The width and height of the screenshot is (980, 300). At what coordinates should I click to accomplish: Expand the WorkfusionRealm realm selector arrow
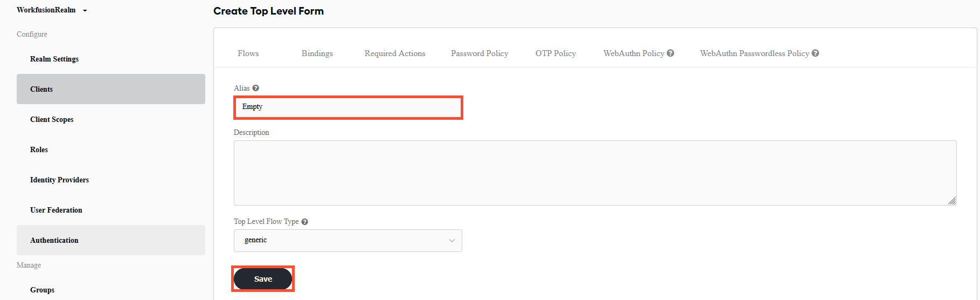click(x=85, y=10)
